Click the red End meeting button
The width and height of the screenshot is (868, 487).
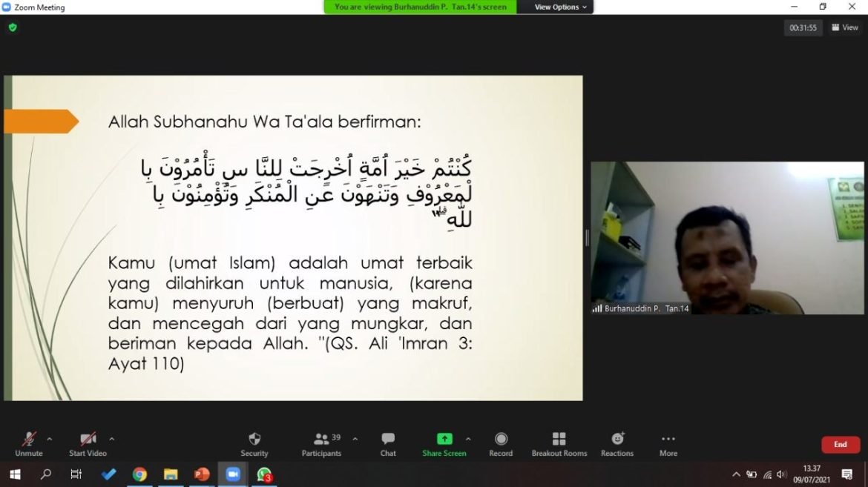[840, 445]
